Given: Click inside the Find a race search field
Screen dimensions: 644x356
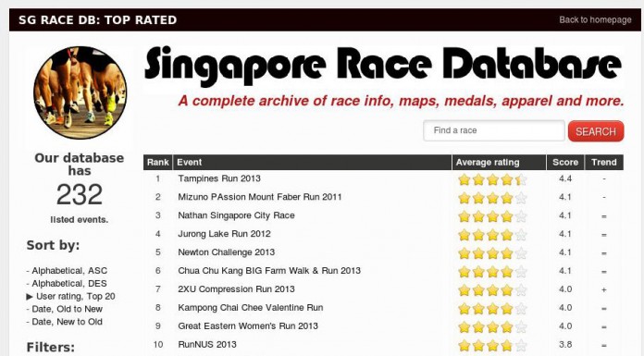Looking at the screenshot, I should [x=494, y=130].
